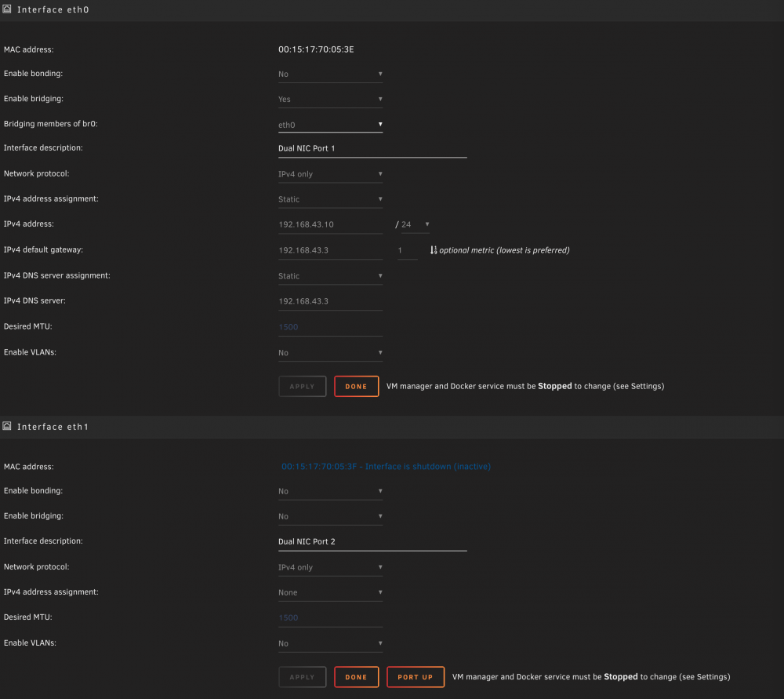Screen dimensions: 784x699
Task: Click IPv4 DNS server field
Action: [330, 301]
